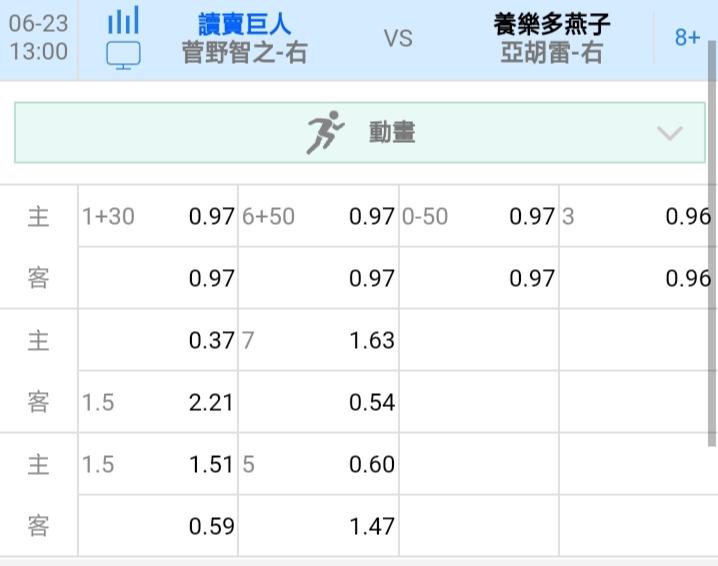This screenshot has height=566, width=718.
Task: Pick home 6+50 odds 0.97
Action: (371, 216)
